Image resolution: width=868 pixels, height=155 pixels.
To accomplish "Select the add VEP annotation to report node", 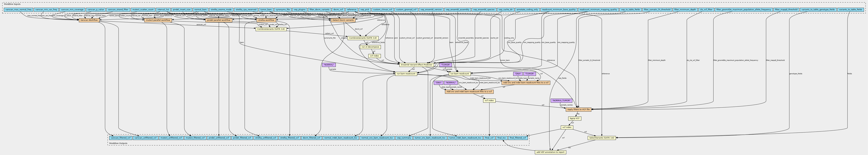I will 550,152.
